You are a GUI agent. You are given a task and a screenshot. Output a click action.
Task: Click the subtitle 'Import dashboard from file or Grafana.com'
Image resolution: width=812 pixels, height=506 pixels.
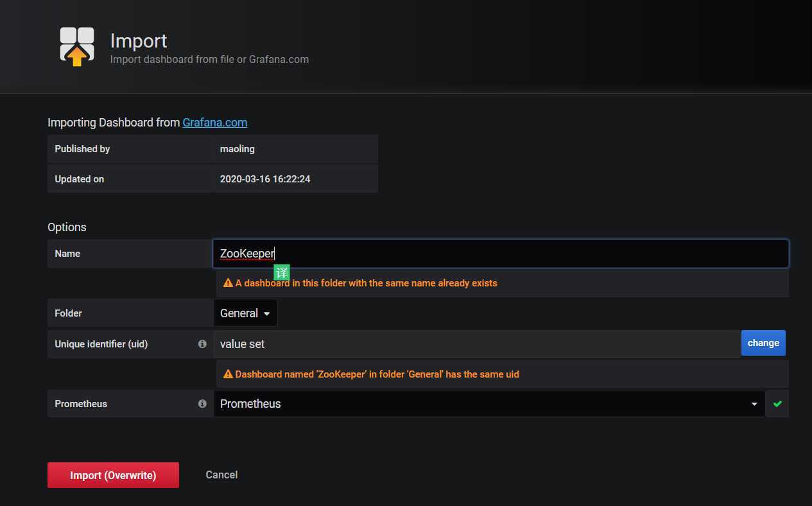[x=209, y=60]
